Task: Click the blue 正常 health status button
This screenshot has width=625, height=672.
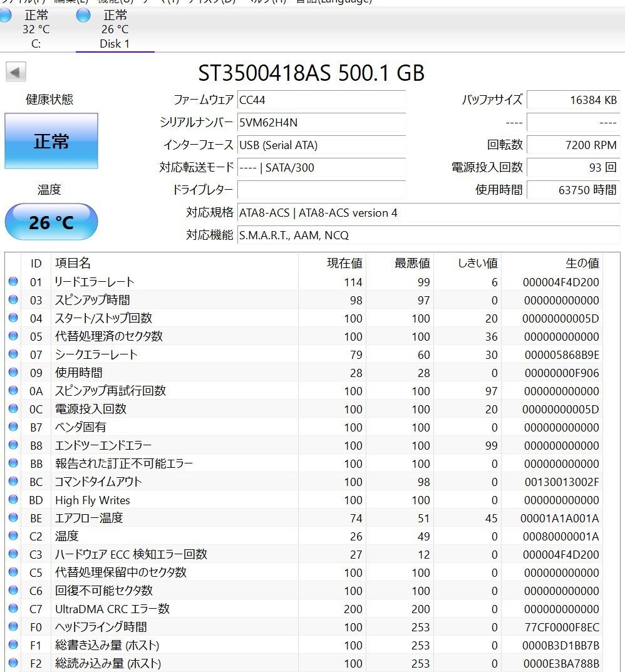Action: 51,141
